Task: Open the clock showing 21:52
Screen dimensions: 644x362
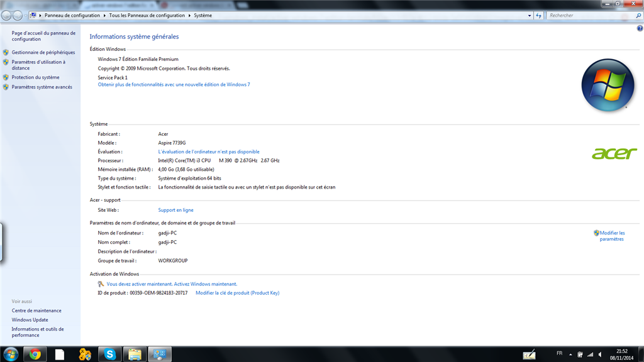Action: click(621, 354)
